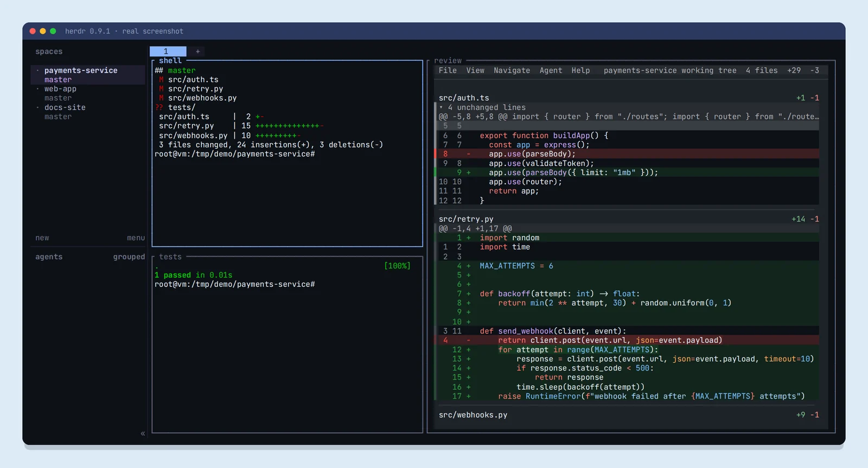Select the payments-service space
868x468 pixels.
pos(81,70)
